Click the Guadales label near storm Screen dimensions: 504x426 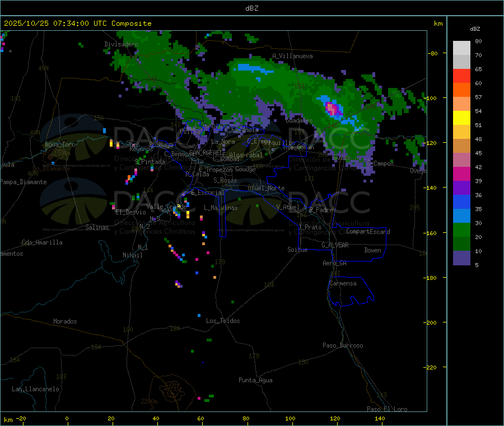[299, 120]
